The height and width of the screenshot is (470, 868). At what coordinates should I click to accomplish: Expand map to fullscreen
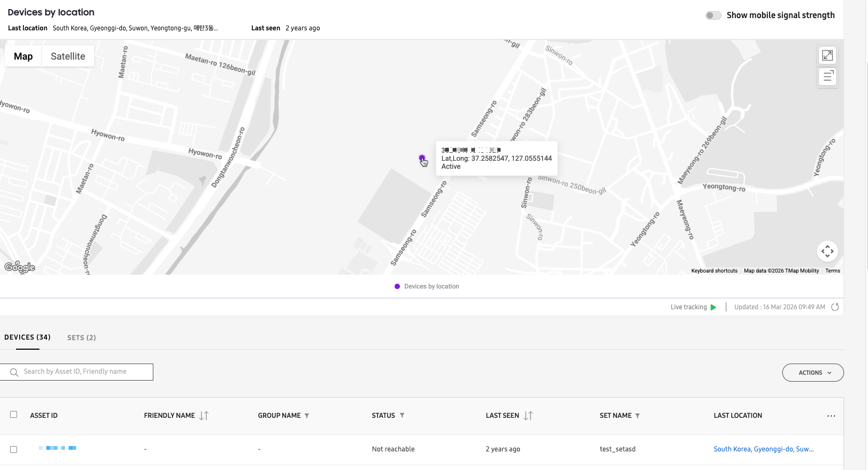[x=828, y=55]
